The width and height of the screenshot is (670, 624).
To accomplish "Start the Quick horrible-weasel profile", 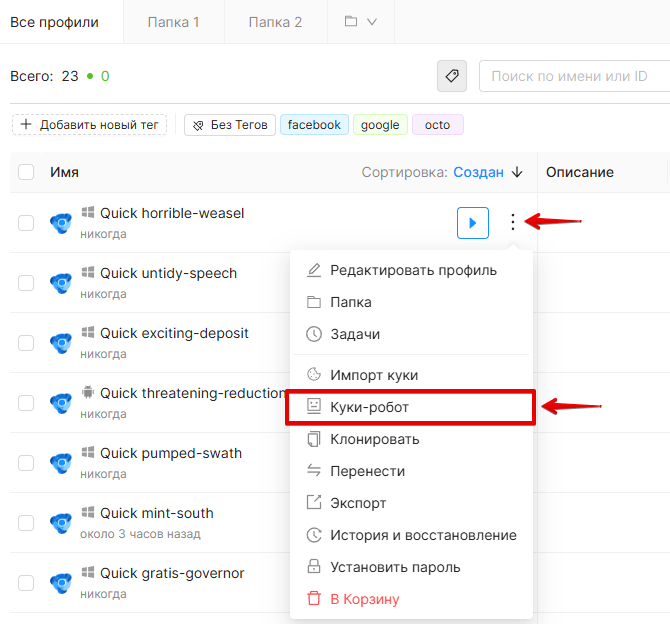I will coord(473,223).
